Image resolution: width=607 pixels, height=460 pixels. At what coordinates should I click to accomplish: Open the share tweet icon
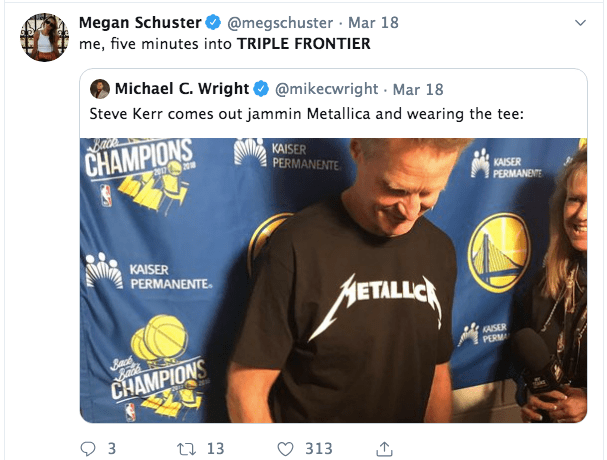(383, 449)
